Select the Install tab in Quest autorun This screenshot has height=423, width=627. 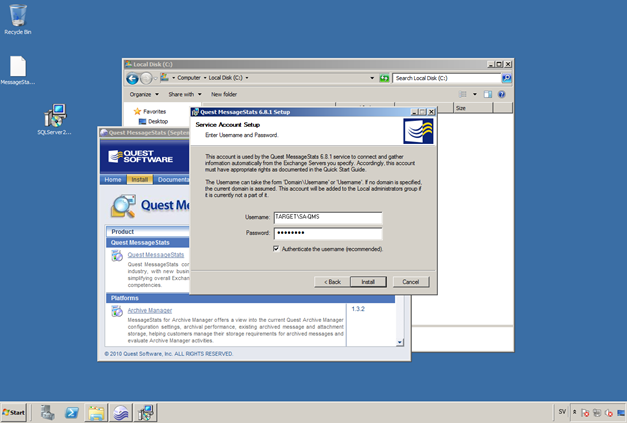tap(140, 180)
